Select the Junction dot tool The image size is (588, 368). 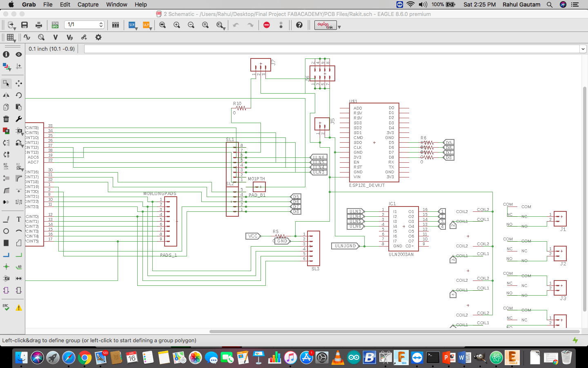6,267
